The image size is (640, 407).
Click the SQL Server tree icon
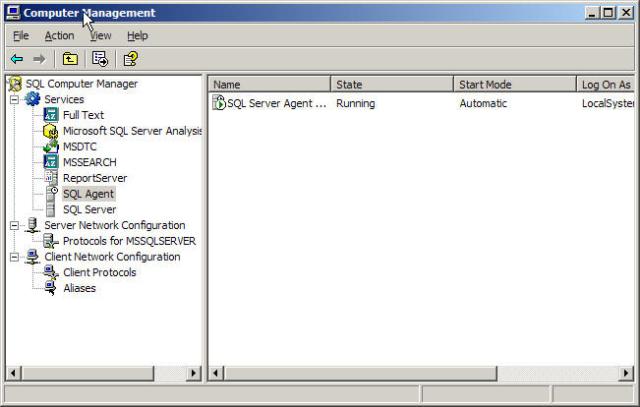point(51,210)
